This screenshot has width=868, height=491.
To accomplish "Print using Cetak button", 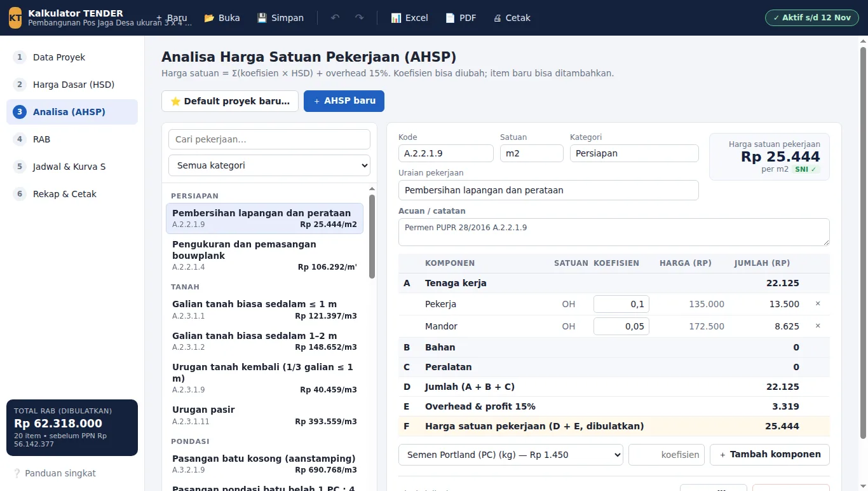I will point(512,18).
